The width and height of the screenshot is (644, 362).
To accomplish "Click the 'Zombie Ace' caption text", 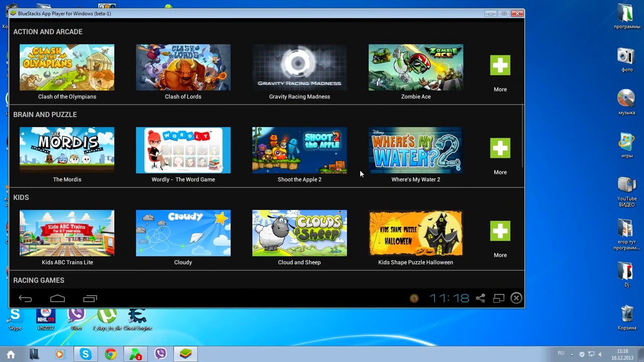I will pos(416,97).
